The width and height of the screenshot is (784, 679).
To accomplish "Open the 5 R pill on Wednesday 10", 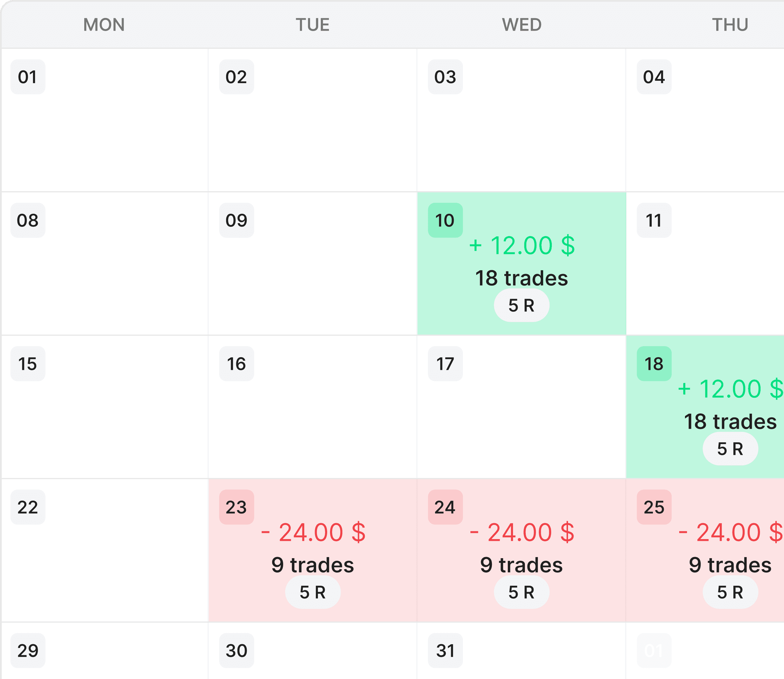I will pos(521,305).
